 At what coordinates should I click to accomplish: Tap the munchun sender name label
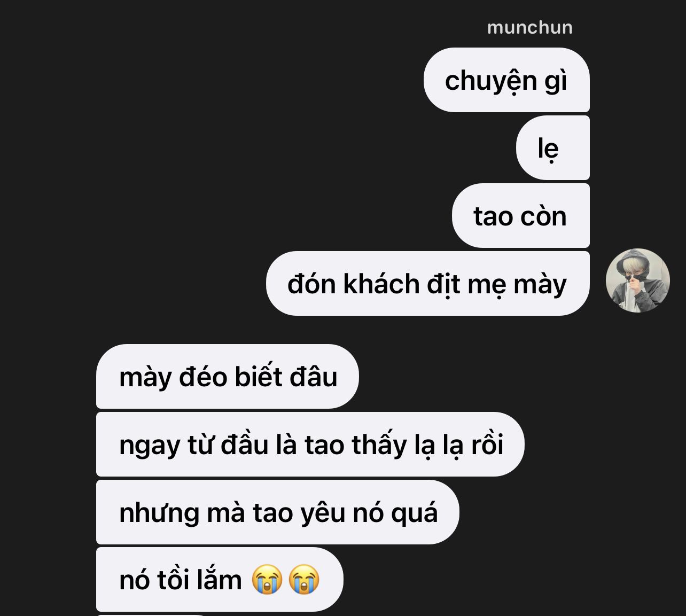click(529, 27)
